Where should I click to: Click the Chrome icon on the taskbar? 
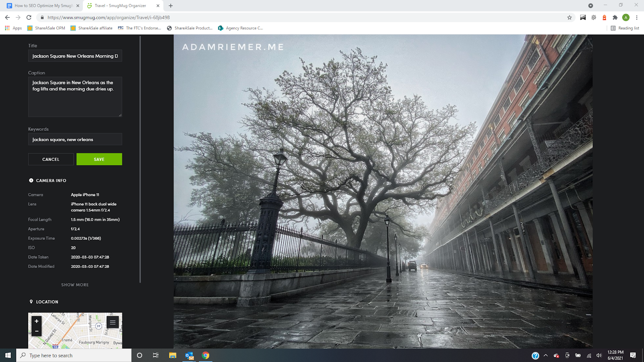[x=205, y=355]
